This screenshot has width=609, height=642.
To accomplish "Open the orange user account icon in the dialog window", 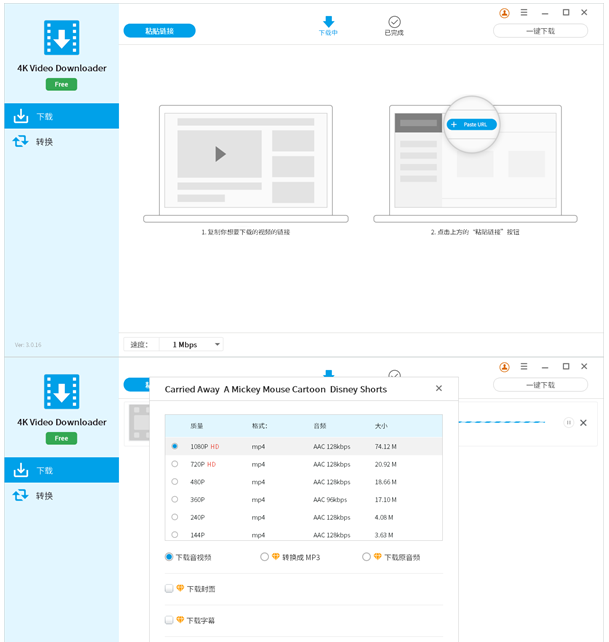I will pos(504,367).
